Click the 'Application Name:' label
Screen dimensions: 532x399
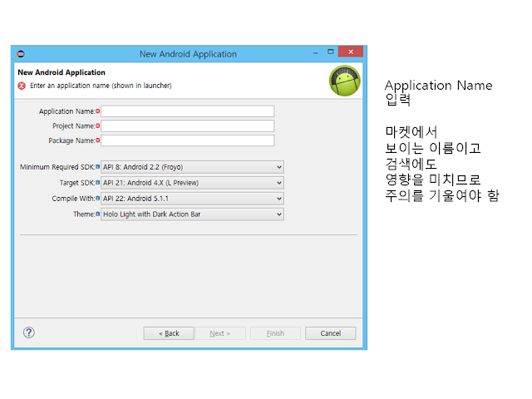click(66, 111)
